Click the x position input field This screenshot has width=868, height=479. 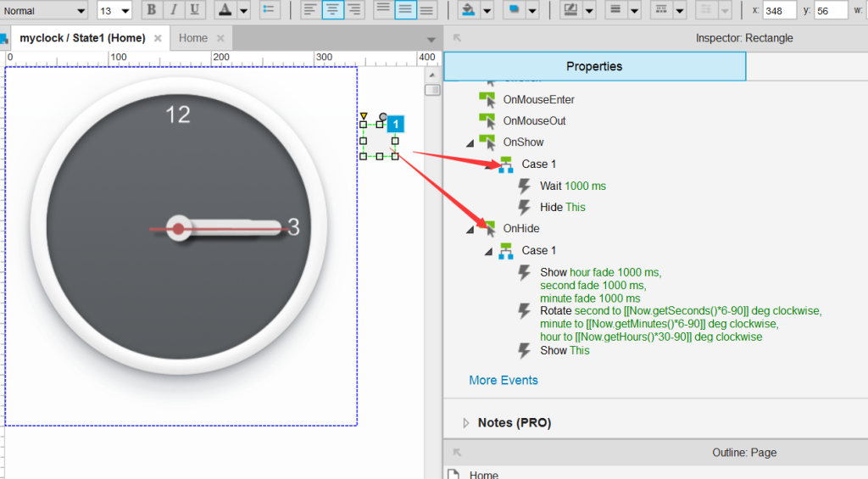(x=780, y=10)
